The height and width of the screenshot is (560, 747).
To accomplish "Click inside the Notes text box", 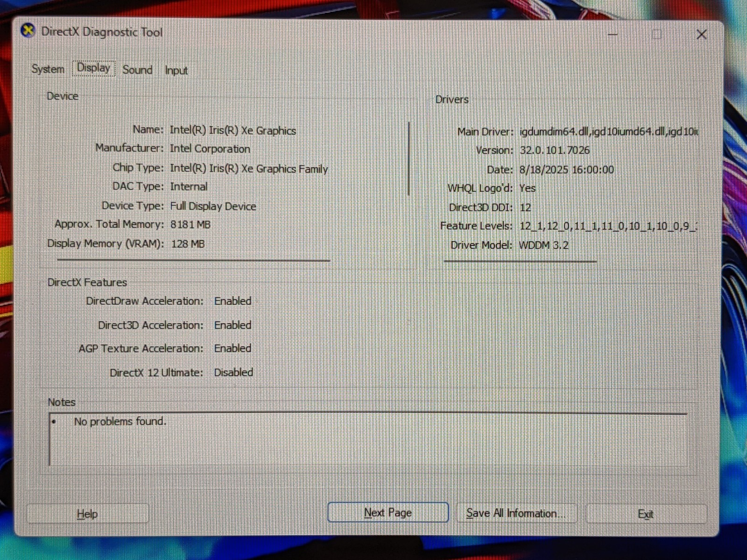I will click(368, 439).
